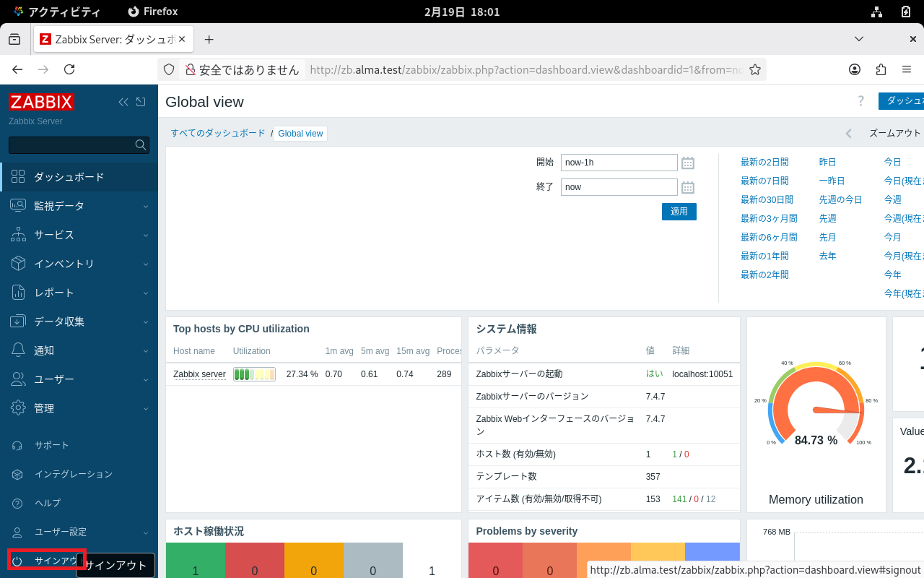This screenshot has width=924, height=578.
Task: Click the CPU utilization bar for Zabbix server
Action: click(x=254, y=374)
